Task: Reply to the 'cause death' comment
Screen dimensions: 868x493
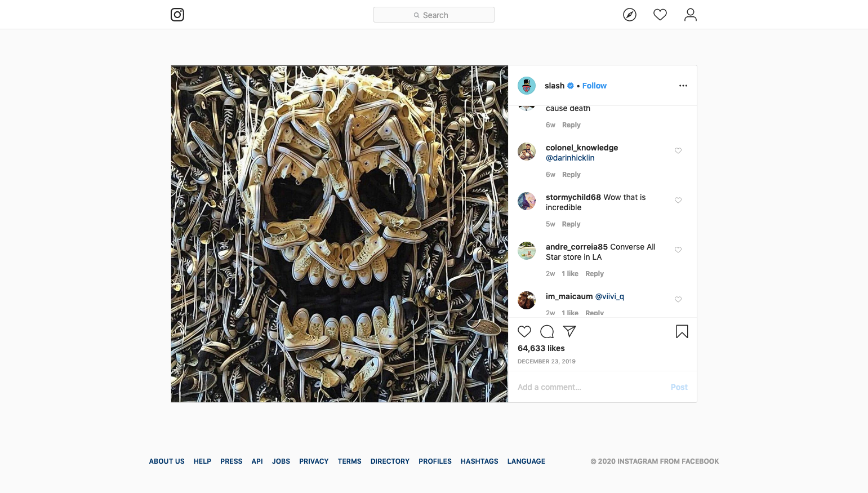Action: [571, 125]
